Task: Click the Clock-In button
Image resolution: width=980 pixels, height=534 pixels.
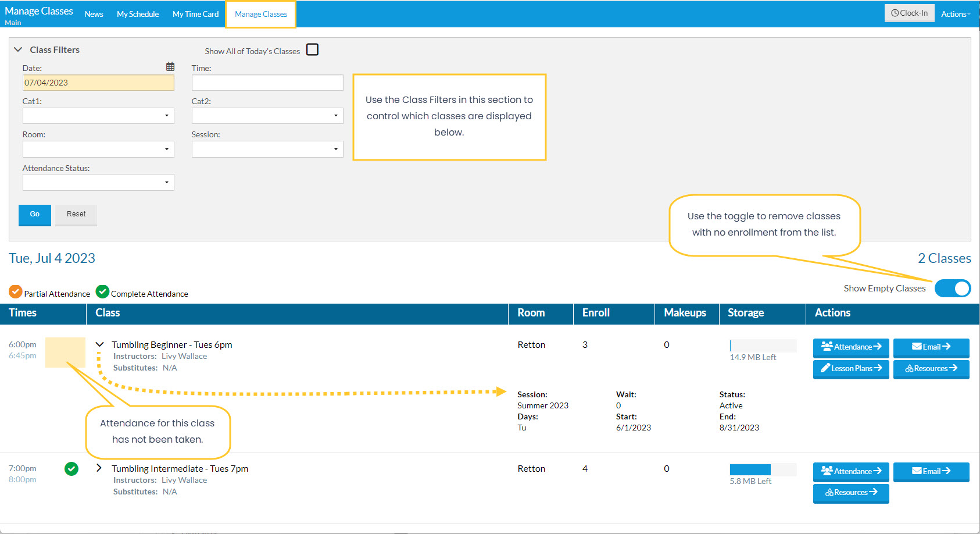Action: pyautogui.click(x=910, y=13)
